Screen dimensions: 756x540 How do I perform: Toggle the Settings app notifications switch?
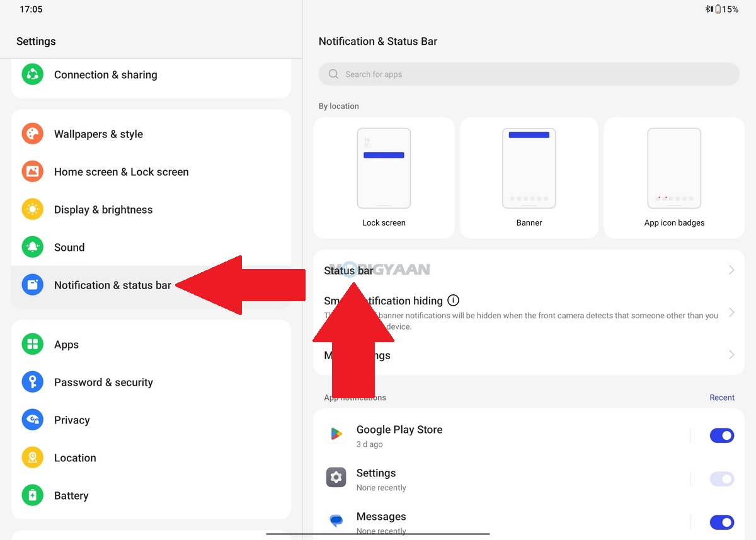point(721,479)
